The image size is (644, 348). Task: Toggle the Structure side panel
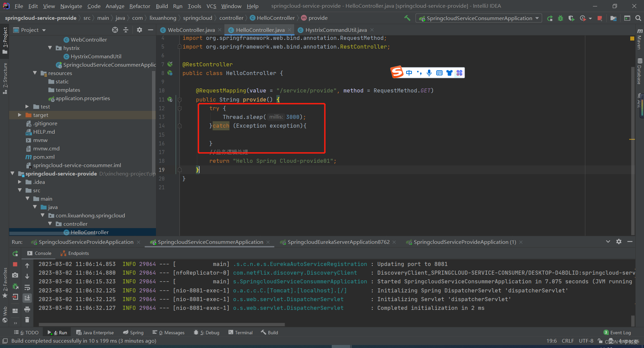click(x=5, y=78)
